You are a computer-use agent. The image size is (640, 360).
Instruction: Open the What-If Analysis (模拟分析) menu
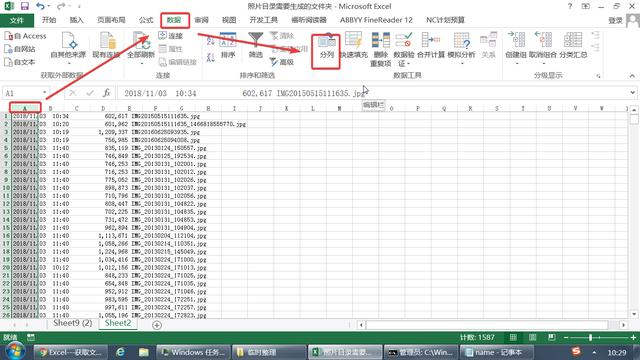(x=461, y=48)
